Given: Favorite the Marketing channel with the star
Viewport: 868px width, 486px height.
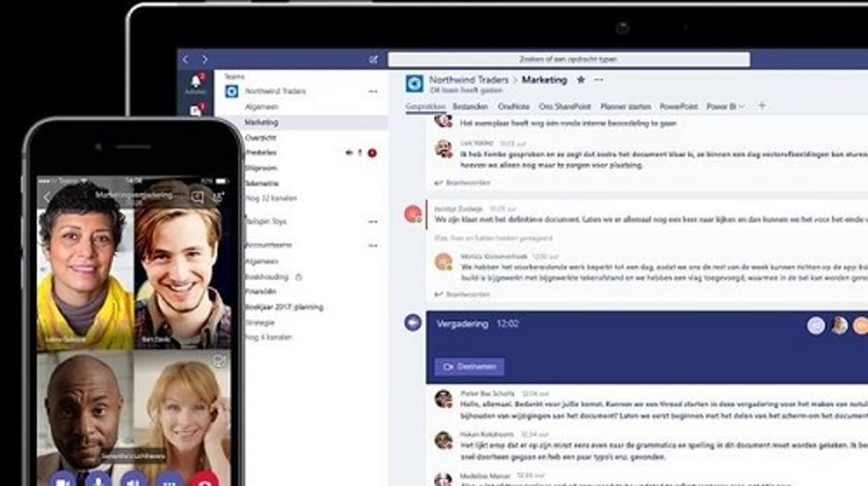Looking at the screenshot, I should 580,80.
